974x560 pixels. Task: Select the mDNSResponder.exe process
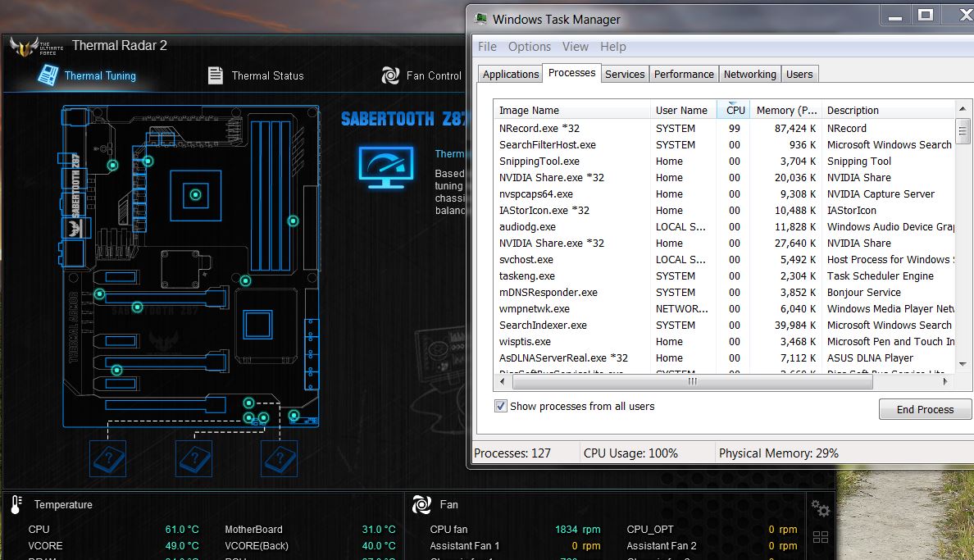point(725,292)
